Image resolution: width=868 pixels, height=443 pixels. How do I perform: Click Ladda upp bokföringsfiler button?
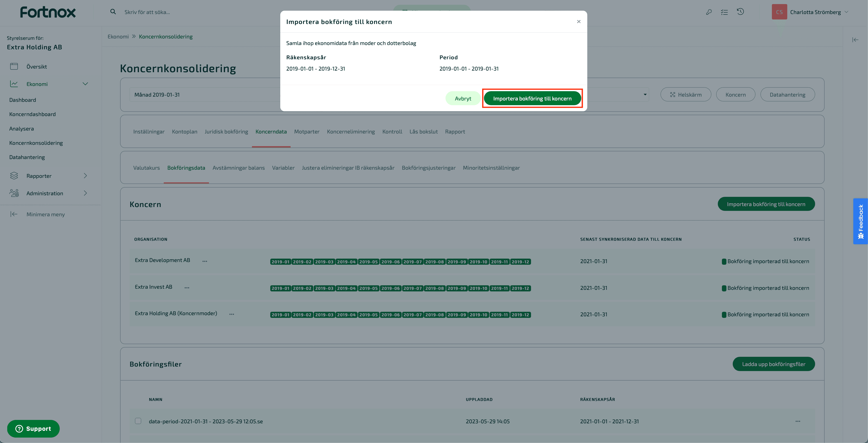pyautogui.click(x=774, y=364)
